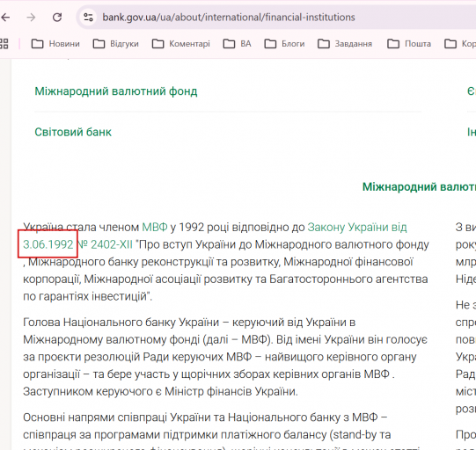The image size is (476, 450).
Task: Open the Завдання bookmark folder
Action: 345,44
